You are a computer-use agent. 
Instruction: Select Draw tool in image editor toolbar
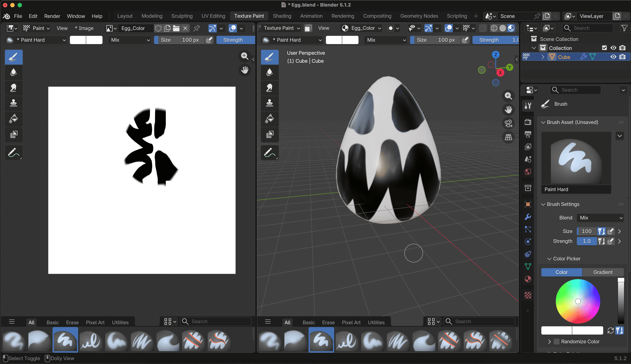click(x=14, y=57)
